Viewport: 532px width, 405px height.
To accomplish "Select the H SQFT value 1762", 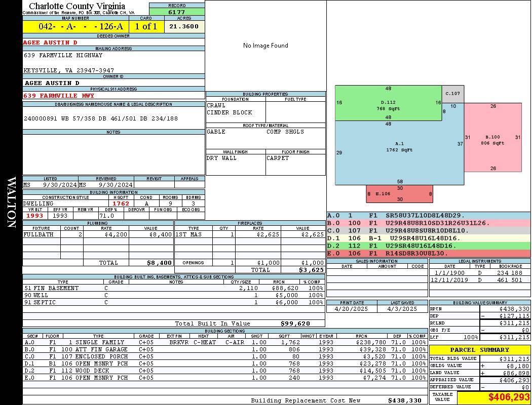I will (x=121, y=204).
